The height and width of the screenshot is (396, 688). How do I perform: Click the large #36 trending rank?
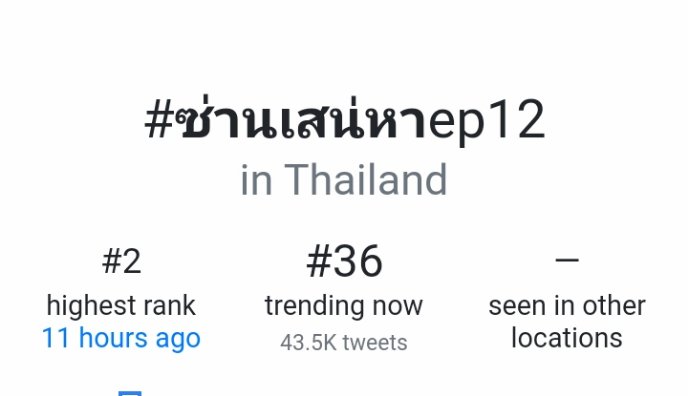tap(344, 261)
